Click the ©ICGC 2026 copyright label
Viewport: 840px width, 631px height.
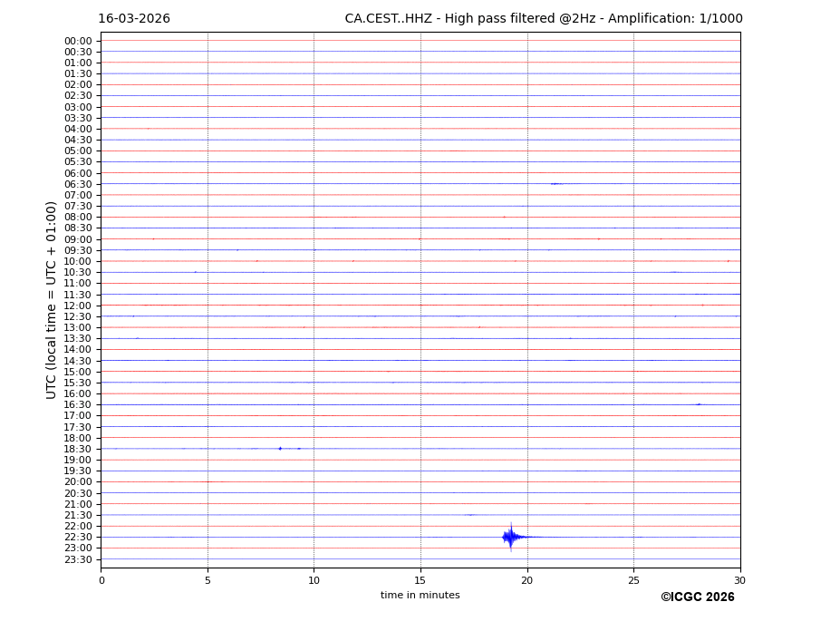pyautogui.click(x=697, y=597)
